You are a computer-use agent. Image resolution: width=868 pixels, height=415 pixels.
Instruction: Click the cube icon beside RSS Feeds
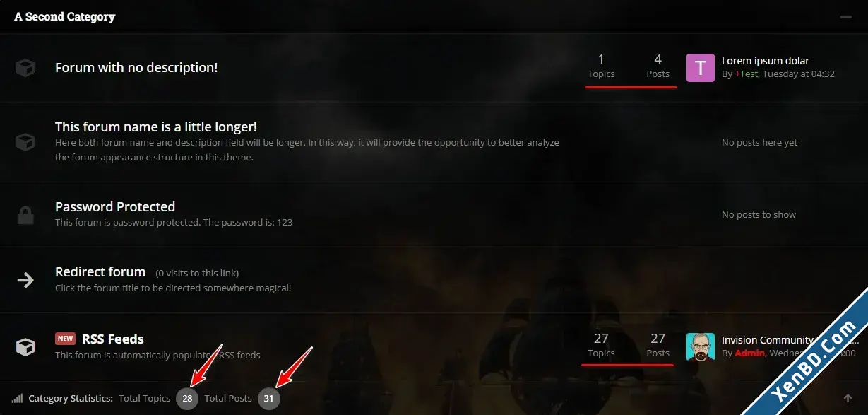point(25,346)
